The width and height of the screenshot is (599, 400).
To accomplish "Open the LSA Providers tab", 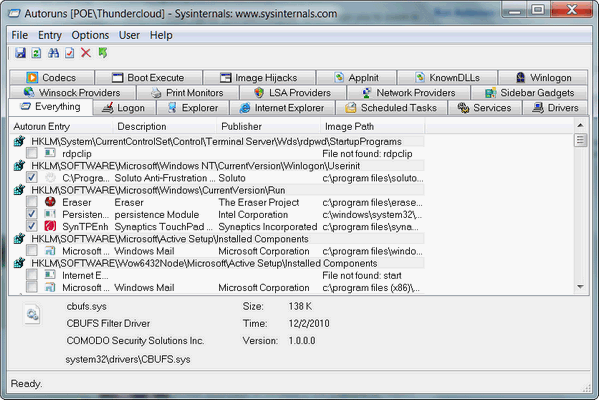I will click(293, 92).
